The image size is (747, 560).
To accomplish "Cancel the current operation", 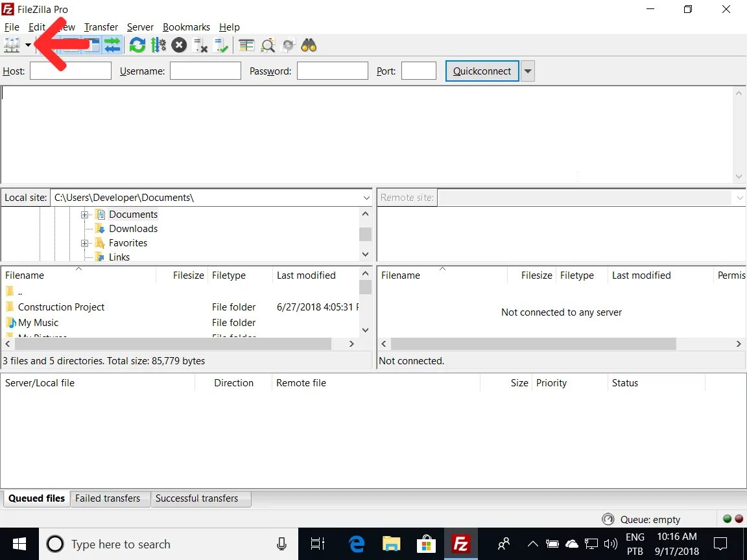I will pos(179,45).
